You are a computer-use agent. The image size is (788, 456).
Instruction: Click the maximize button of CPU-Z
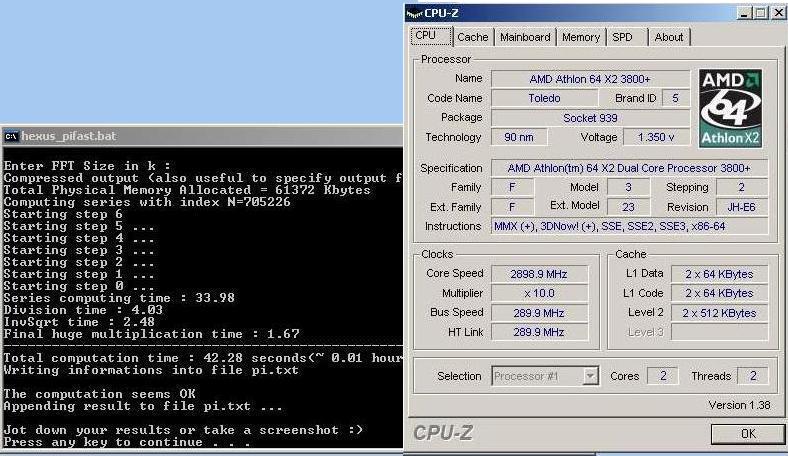pos(761,13)
